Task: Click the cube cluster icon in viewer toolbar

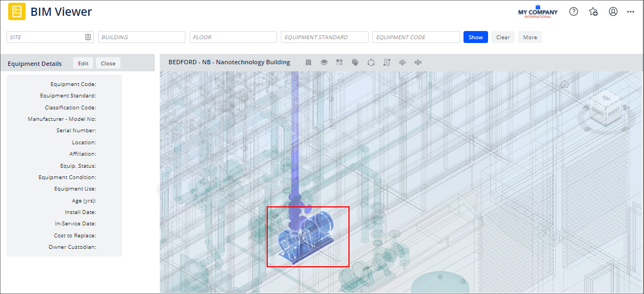Action: coord(402,62)
